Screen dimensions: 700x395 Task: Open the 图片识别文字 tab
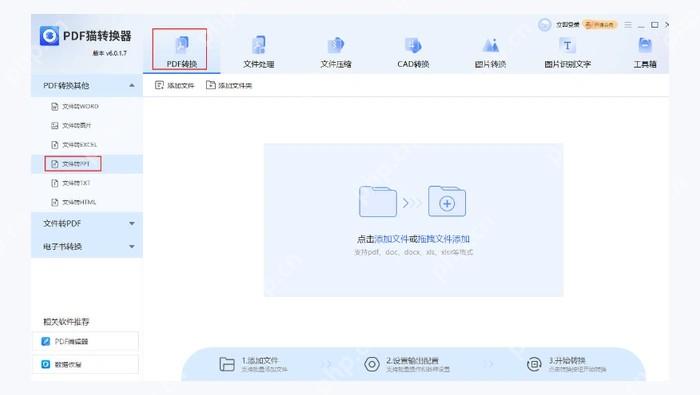(x=567, y=52)
